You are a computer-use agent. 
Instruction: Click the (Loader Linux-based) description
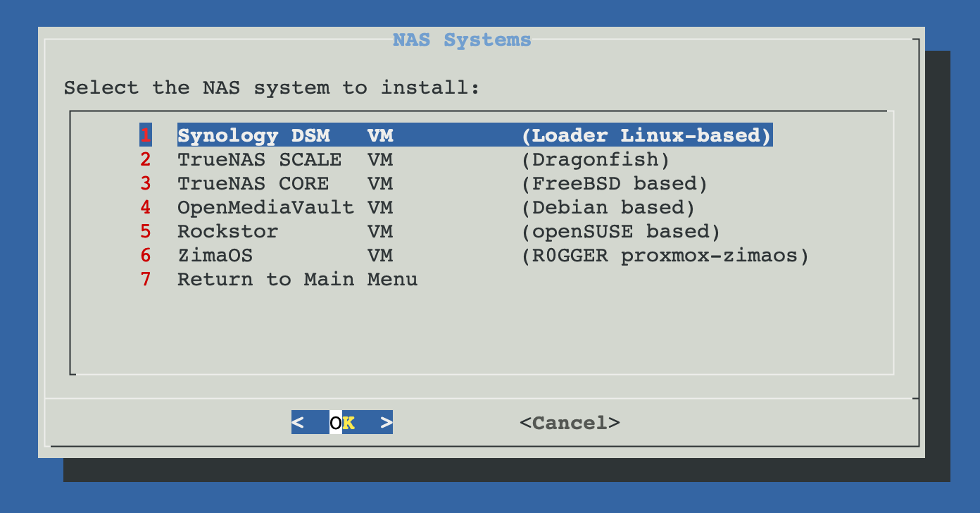(646, 135)
